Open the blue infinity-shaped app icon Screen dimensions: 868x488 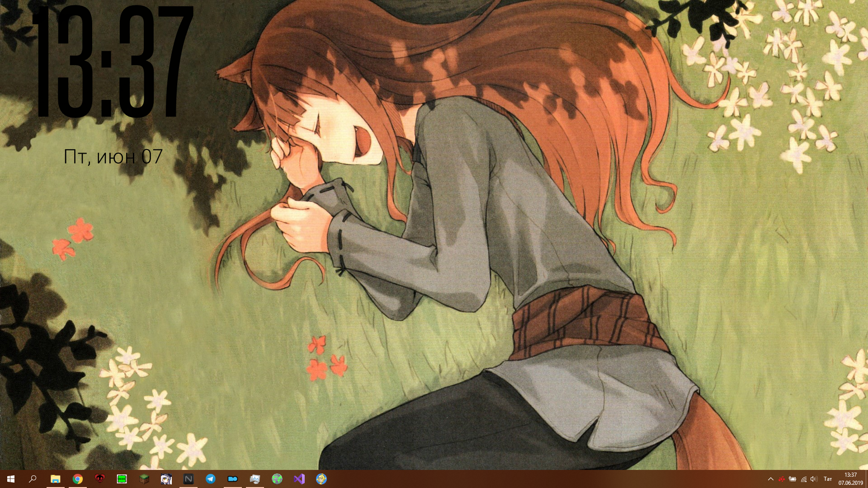[x=232, y=479]
